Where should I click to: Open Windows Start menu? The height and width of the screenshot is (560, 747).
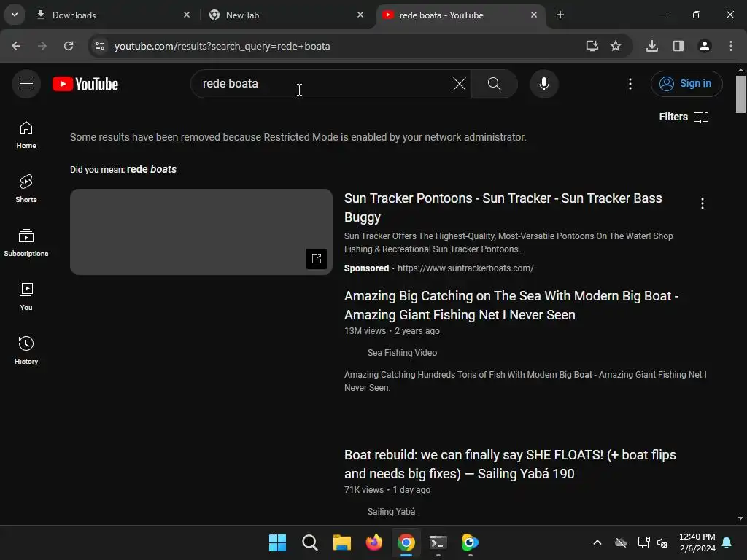[277, 542]
